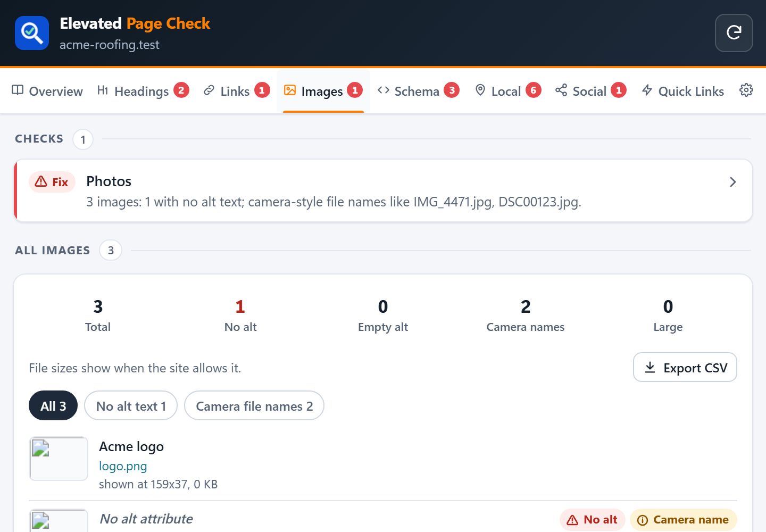Open the Social tab
The height and width of the screenshot is (532, 766).
tap(590, 91)
